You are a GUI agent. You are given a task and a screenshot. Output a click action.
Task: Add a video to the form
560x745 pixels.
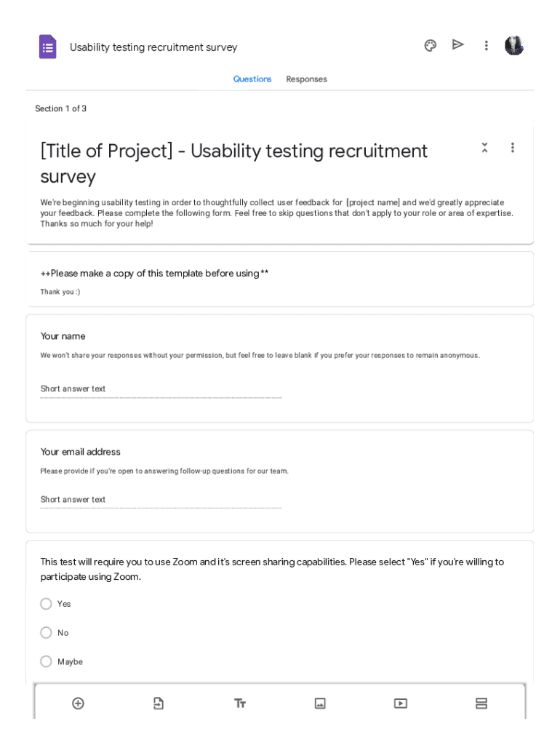click(401, 704)
